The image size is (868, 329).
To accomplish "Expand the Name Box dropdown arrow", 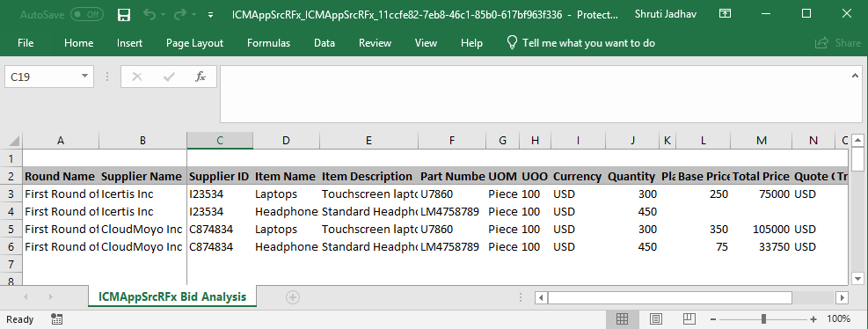I will pos(84,77).
